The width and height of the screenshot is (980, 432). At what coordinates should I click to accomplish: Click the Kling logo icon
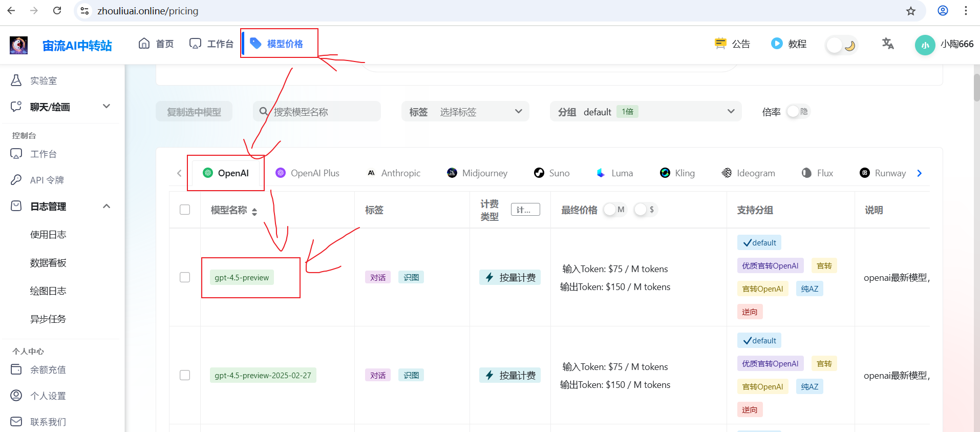coord(665,173)
